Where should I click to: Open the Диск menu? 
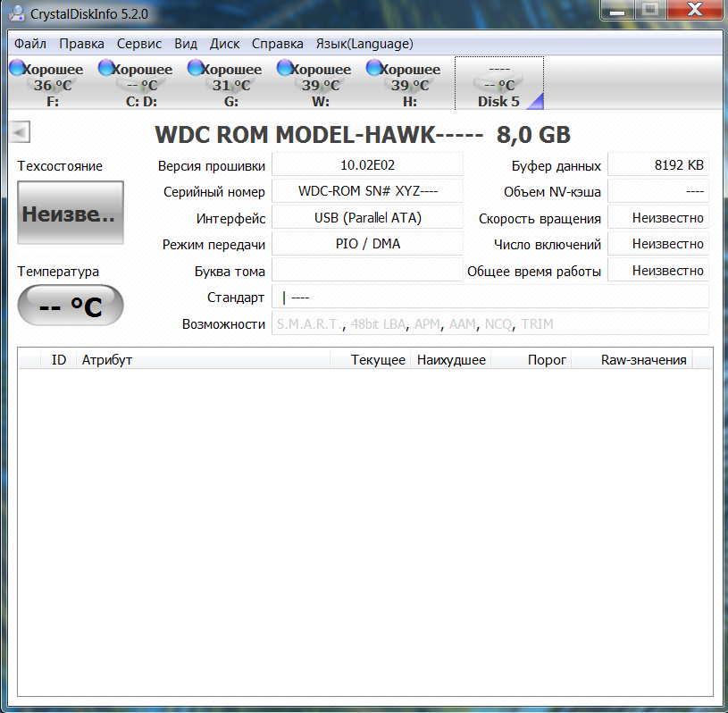point(225,44)
